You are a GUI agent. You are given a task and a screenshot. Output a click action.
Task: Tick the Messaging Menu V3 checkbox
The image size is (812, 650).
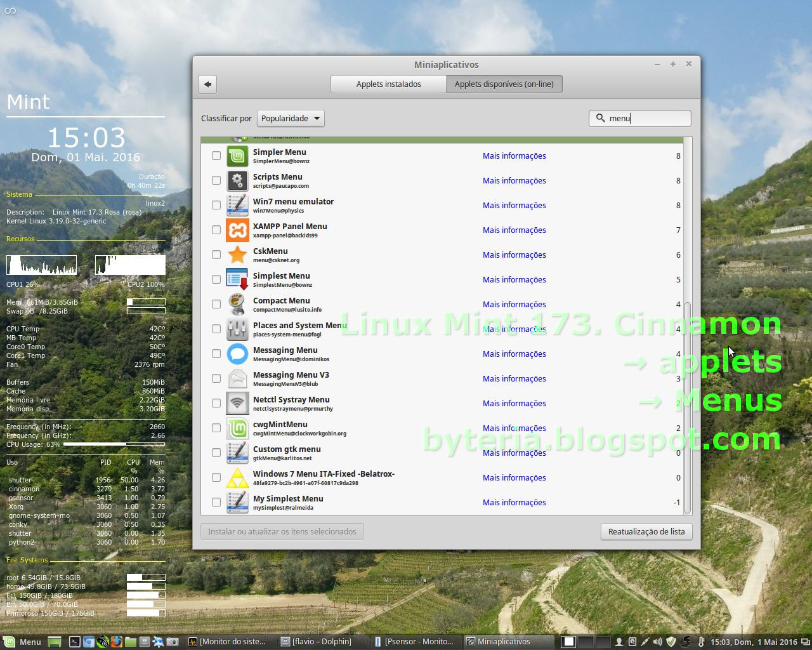tap(216, 378)
